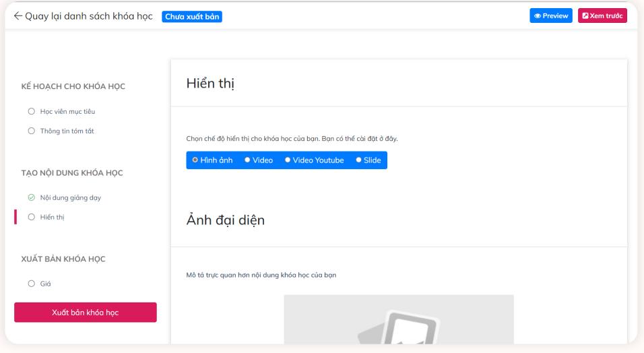Viewport: 644px width, 353px height.
Task: Click the 'Xuất bản khóa học' publish button
Action: (86, 313)
